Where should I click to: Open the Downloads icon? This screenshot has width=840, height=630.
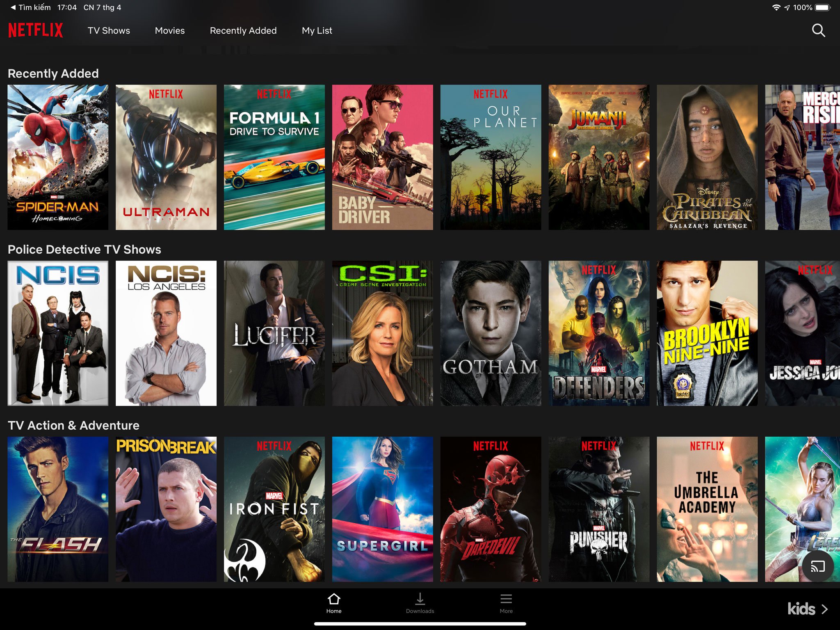click(420, 600)
